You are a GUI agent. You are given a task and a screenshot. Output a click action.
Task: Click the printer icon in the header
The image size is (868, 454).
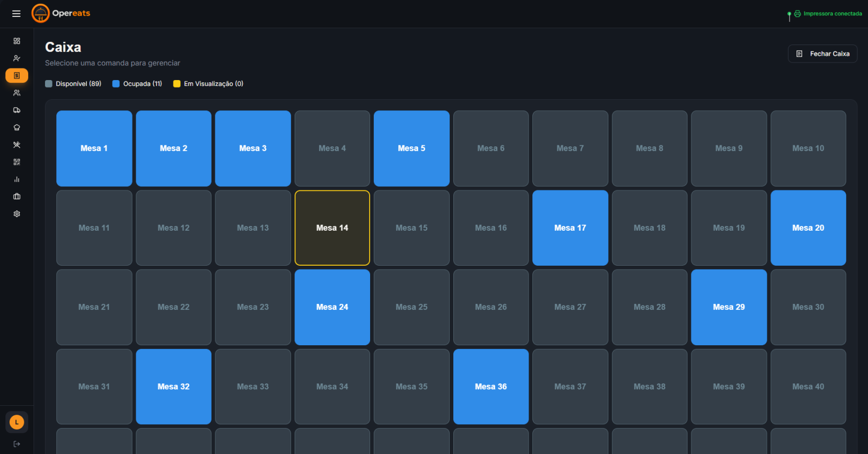pyautogui.click(x=797, y=14)
